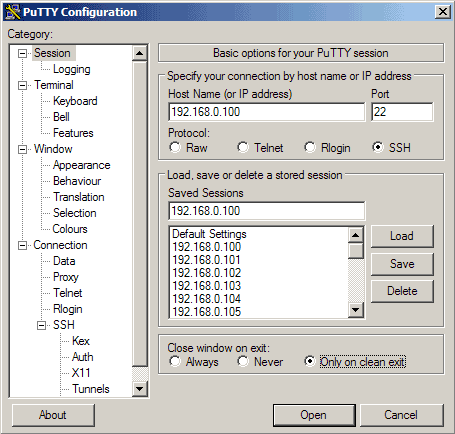Close the PuTTY Configuration window
Viewport: 455px width, 434px height.
click(x=443, y=12)
